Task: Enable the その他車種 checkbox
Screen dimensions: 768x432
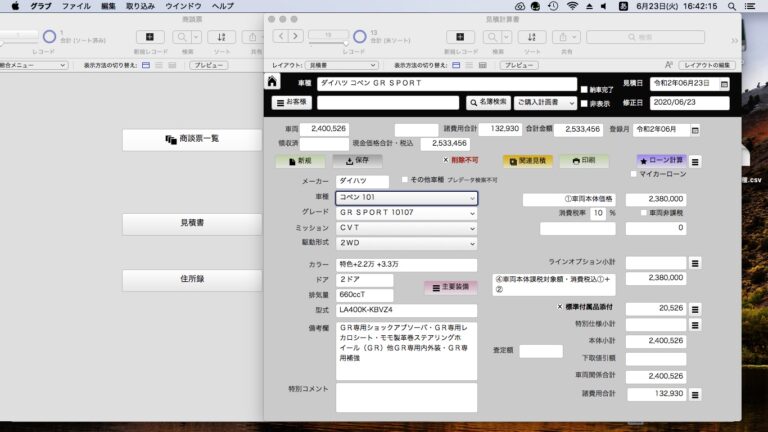Action: 405,180
